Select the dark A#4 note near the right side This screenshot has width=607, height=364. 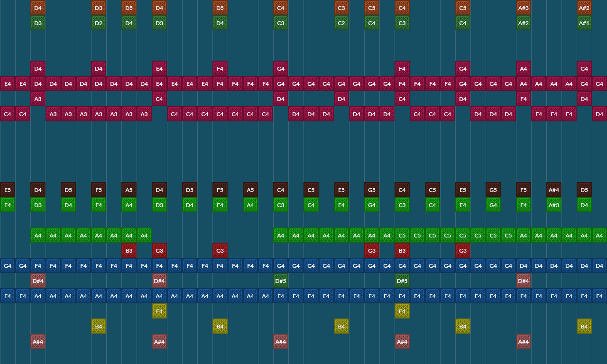tap(553, 190)
